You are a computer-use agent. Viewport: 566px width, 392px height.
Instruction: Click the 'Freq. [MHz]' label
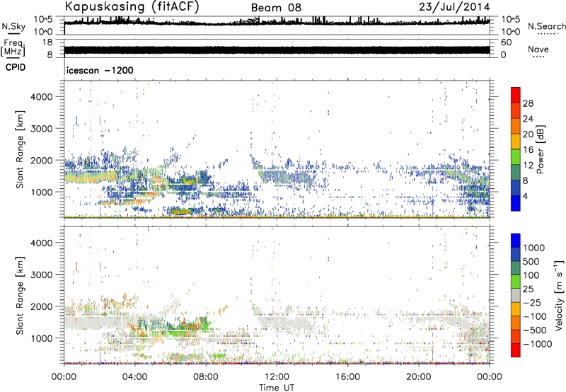click(x=13, y=48)
